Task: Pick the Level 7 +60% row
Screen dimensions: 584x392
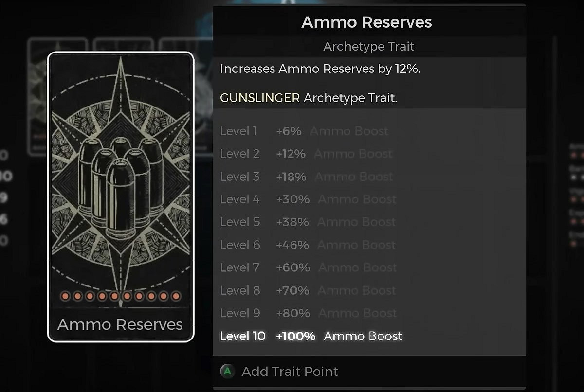Action: pyautogui.click(x=308, y=267)
